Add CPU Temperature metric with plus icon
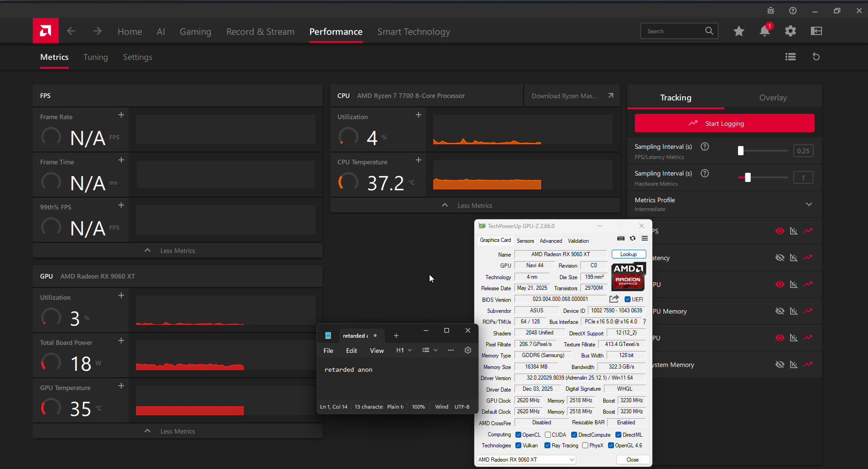The width and height of the screenshot is (868, 469). point(419,160)
